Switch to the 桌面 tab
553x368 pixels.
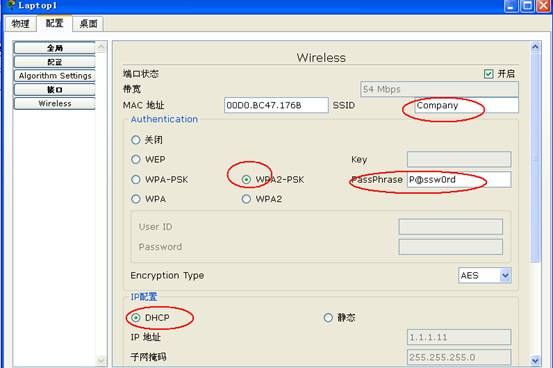[88, 24]
